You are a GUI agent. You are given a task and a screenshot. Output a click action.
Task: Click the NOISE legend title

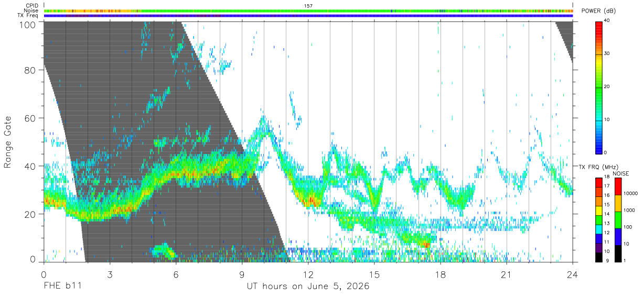click(622, 173)
